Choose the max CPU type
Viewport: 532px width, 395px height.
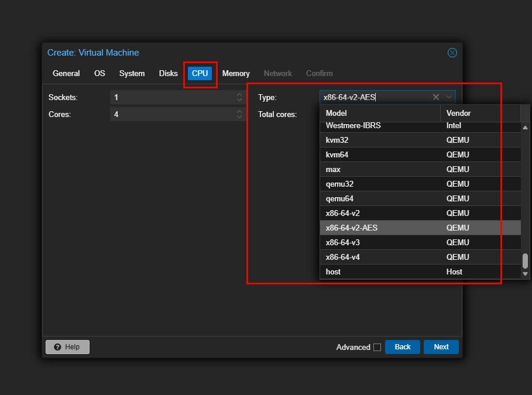point(420,169)
